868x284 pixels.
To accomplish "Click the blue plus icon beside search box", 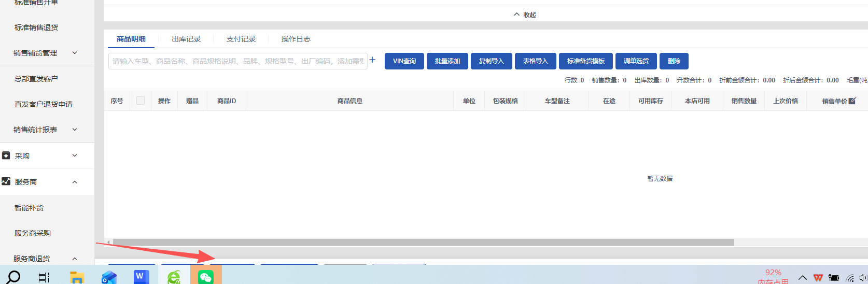I will [372, 60].
